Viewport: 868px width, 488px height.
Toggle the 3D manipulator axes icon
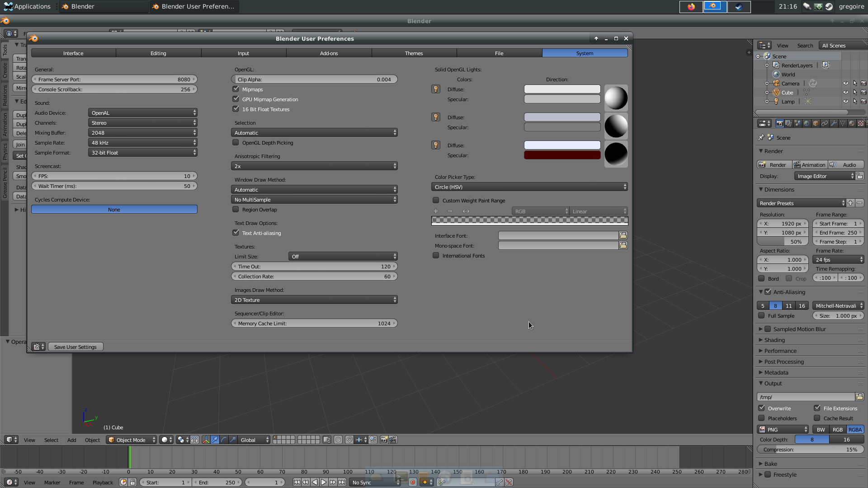pyautogui.click(x=206, y=440)
